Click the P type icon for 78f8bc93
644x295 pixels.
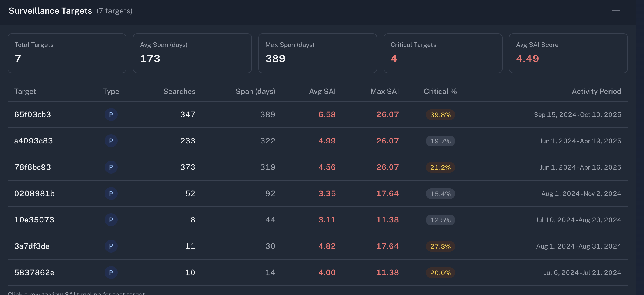(111, 167)
